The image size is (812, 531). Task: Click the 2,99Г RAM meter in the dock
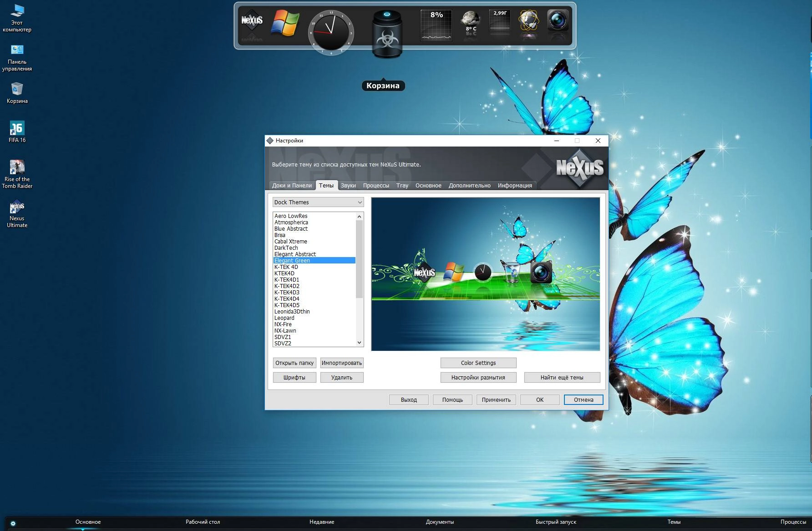500,22
